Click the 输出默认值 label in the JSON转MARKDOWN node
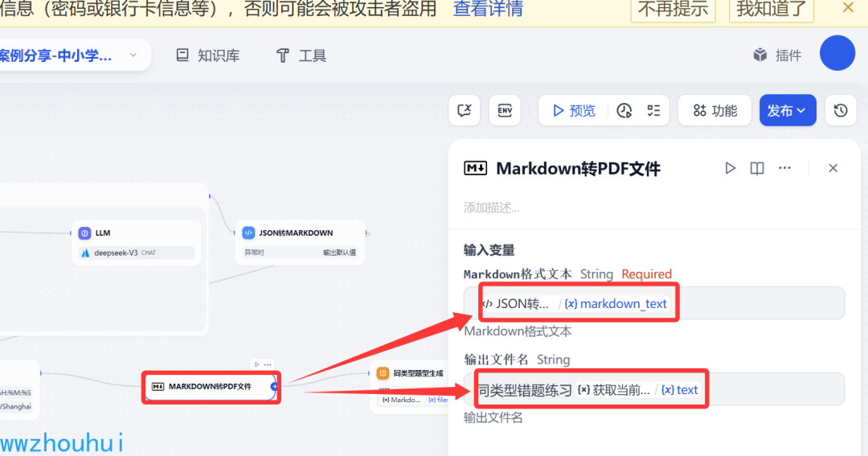 [339, 253]
